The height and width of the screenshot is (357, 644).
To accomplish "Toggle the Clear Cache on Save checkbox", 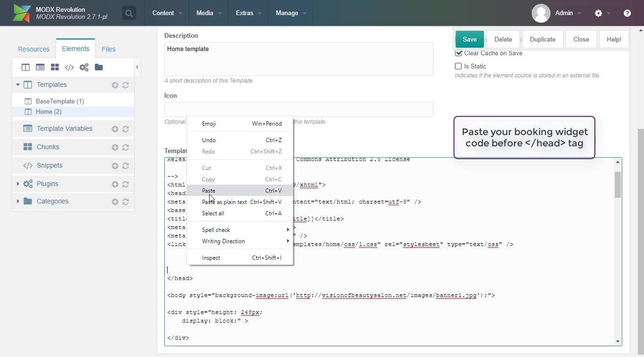I will point(458,53).
